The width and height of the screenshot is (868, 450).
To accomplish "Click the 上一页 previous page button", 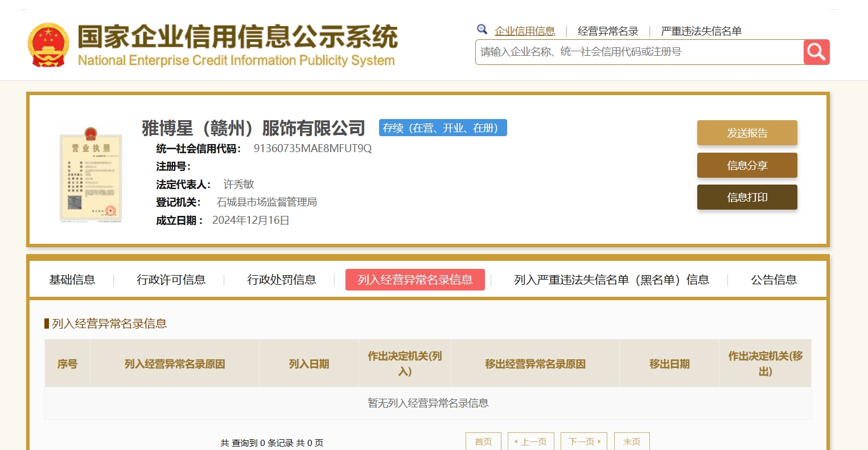I will click(x=530, y=441).
